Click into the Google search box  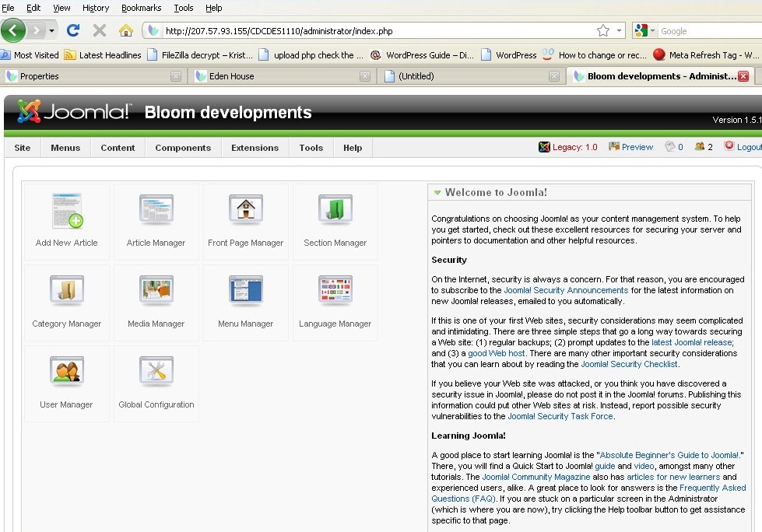pos(711,30)
